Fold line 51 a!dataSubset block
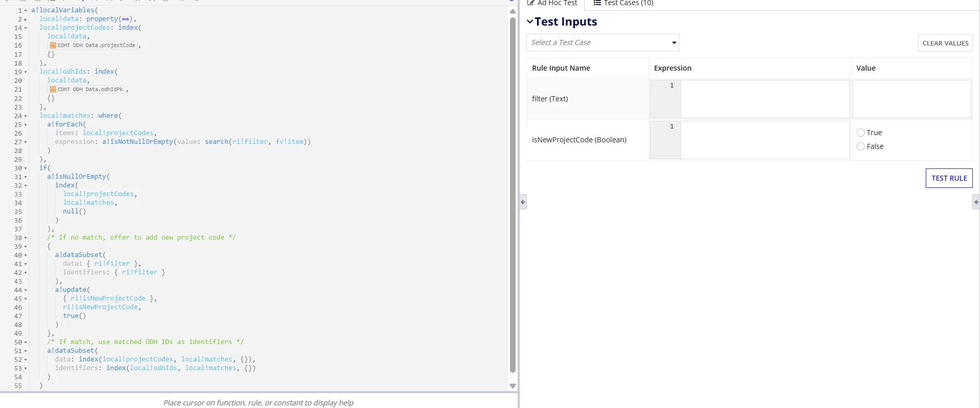The width and height of the screenshot is (980, 408). pyautogui.click(x=26, y=351)
